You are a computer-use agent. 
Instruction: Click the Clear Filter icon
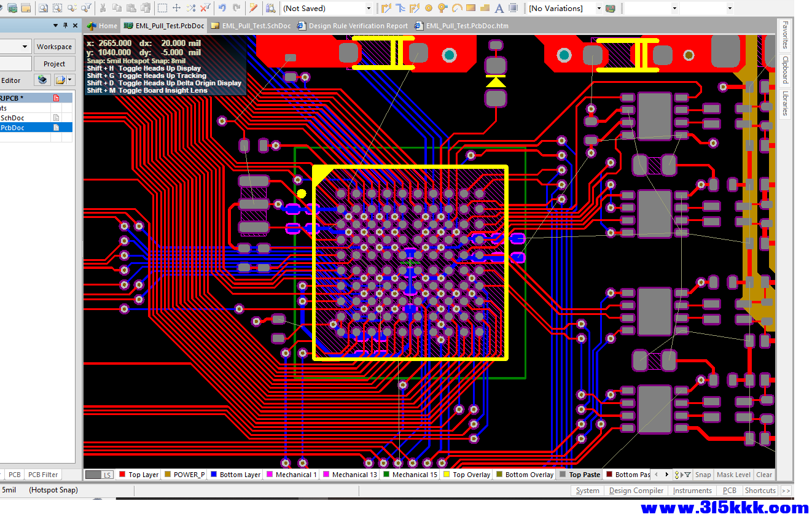(205, 8)
